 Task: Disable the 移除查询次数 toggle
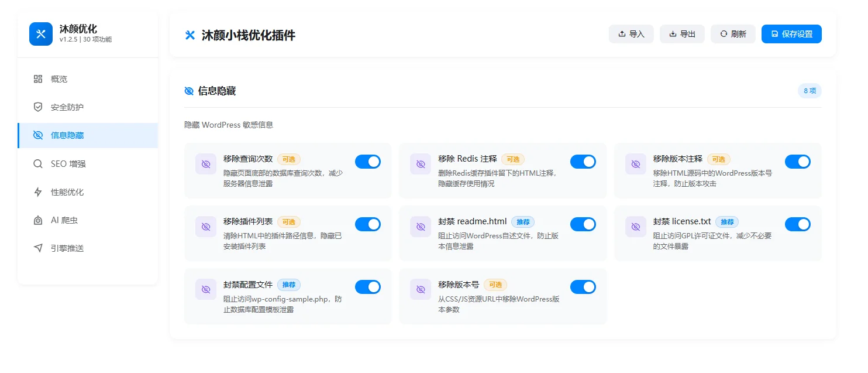pos(368,162)
